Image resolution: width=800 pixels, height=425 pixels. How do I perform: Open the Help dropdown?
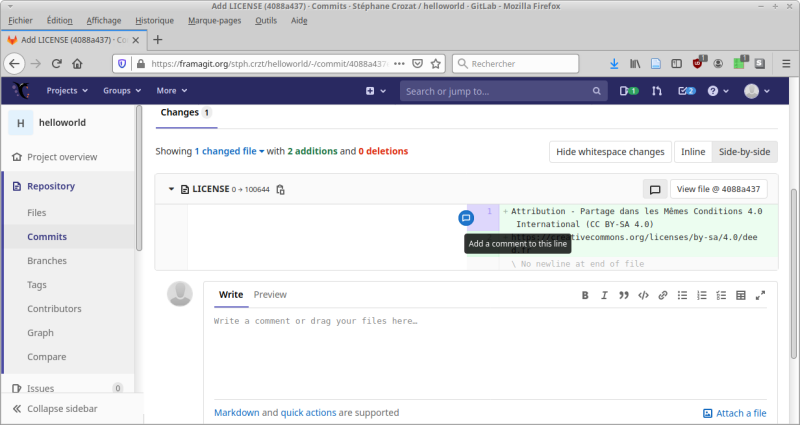[x=718, y=91]
